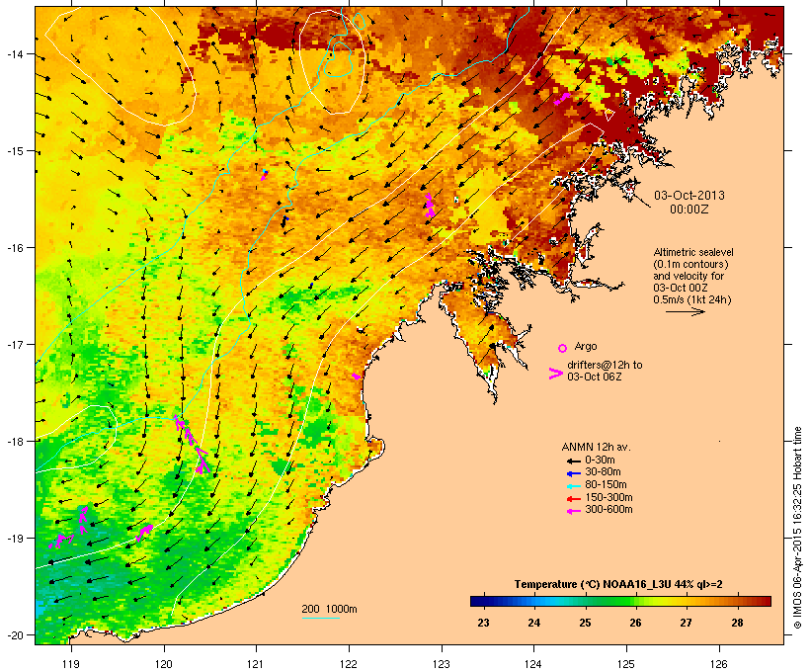810x672 pixels.
Task: Click the 0.5m/s velocity scale arrow
Action: (x=686, y=311)
